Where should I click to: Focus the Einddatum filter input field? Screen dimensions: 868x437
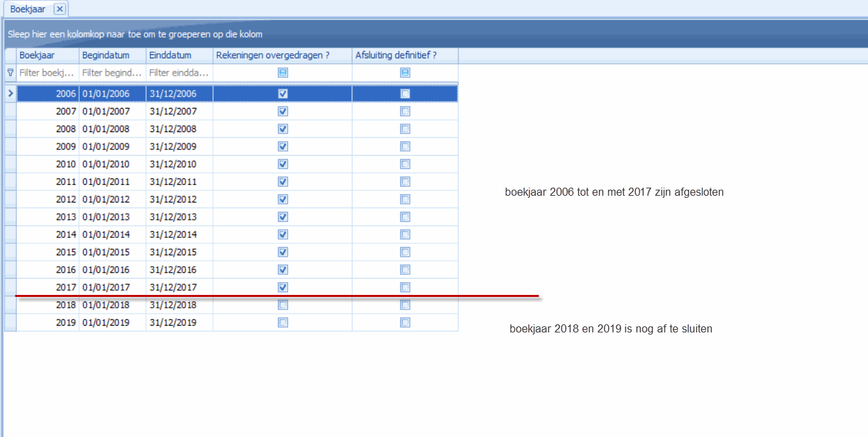(179, 72)
